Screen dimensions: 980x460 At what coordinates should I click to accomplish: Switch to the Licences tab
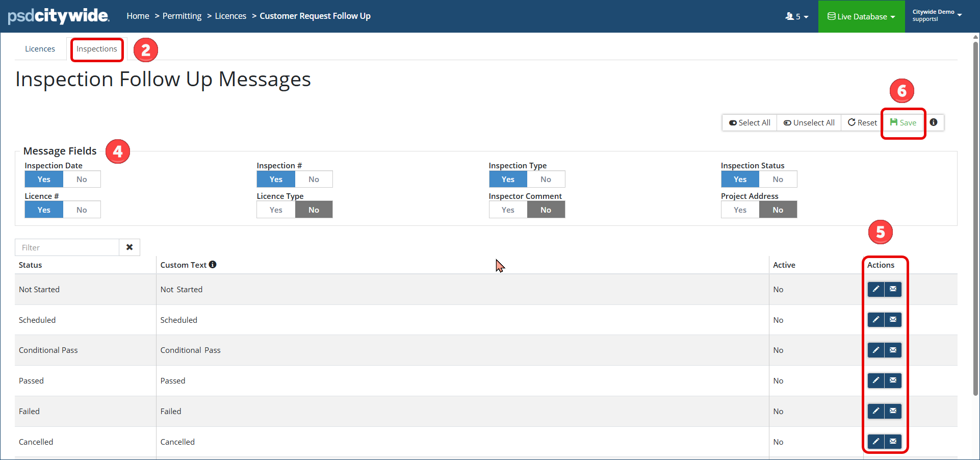point(40,49)
